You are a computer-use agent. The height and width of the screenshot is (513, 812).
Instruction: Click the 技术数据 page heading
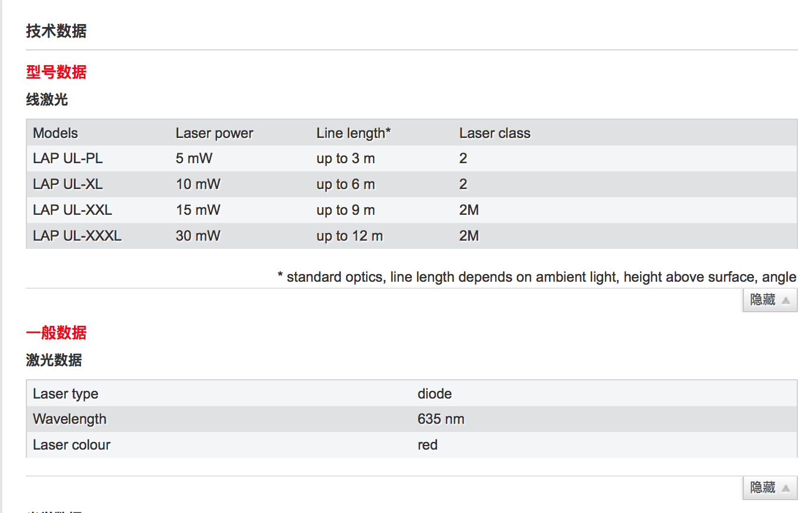coord(56,31)
